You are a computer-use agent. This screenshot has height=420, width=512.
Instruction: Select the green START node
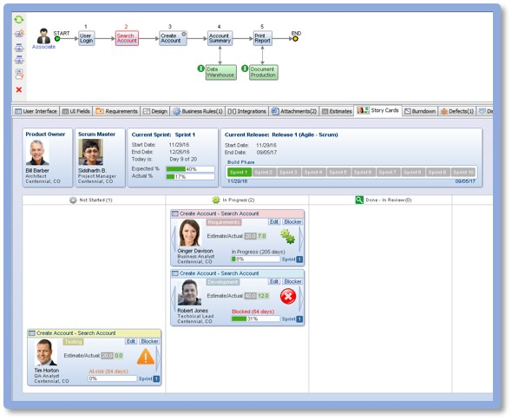point(57,39)
